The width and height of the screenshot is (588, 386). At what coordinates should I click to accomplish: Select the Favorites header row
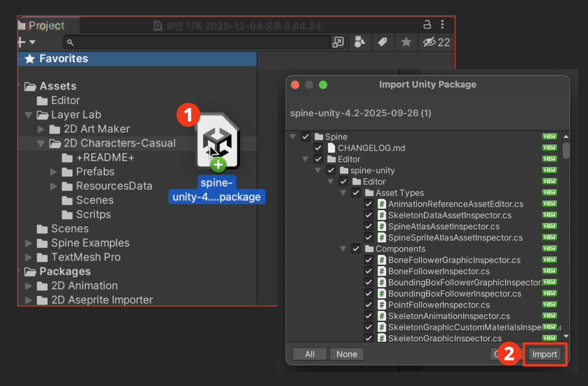coord(137,59)
